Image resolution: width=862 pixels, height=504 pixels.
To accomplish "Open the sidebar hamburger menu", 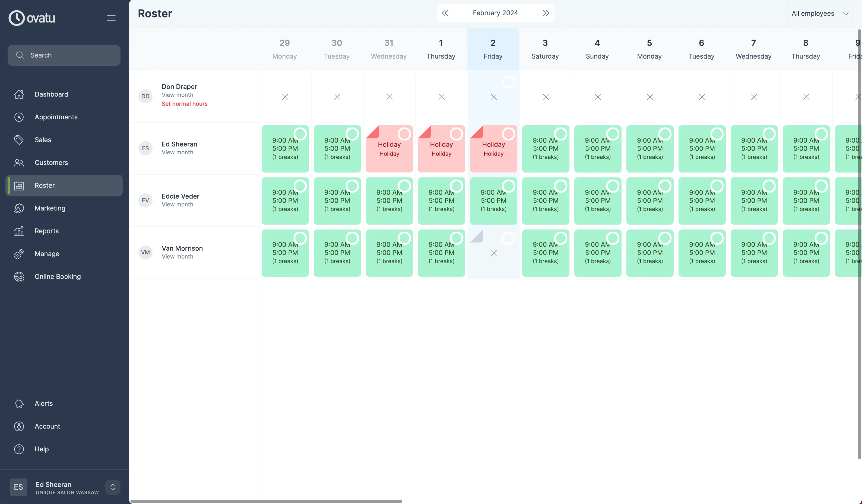I will click(x=111, y=18).
